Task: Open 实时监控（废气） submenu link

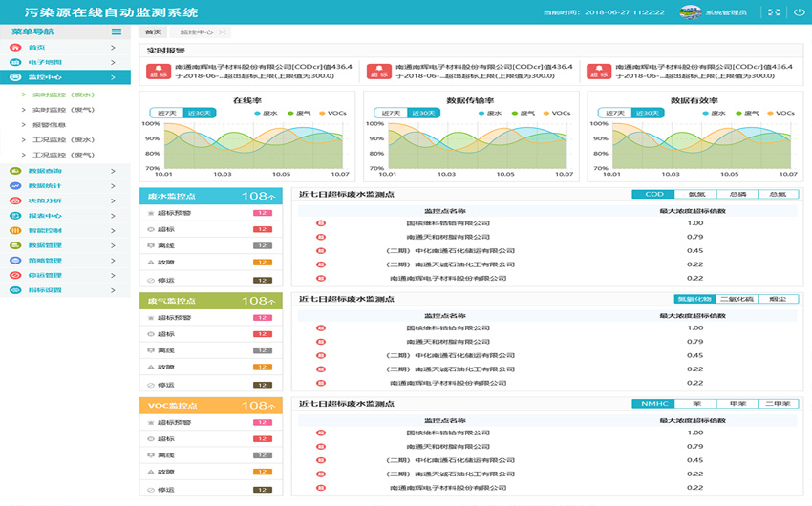Action: (57, 110)
